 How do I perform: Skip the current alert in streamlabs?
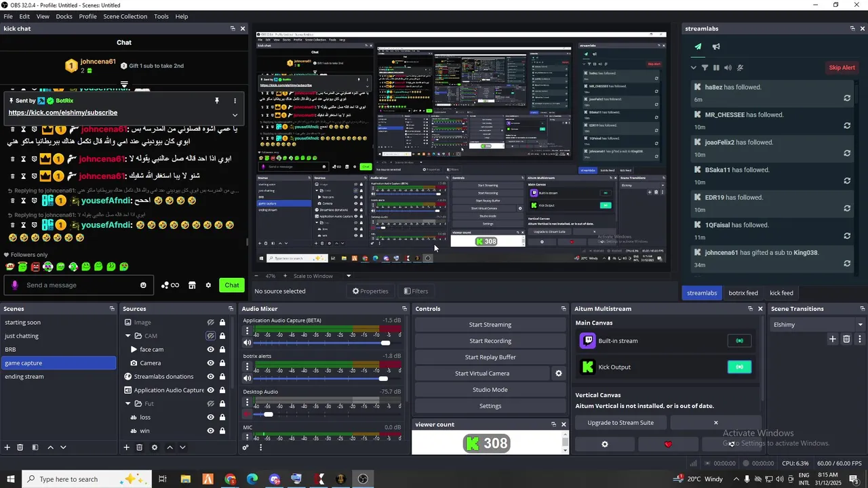(x=842, y=68)
